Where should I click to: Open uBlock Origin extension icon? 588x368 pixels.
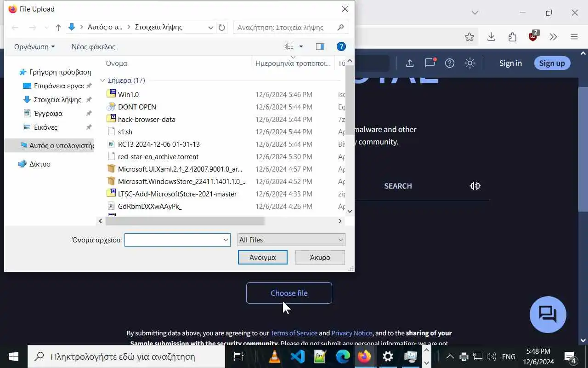coord(533,36)
